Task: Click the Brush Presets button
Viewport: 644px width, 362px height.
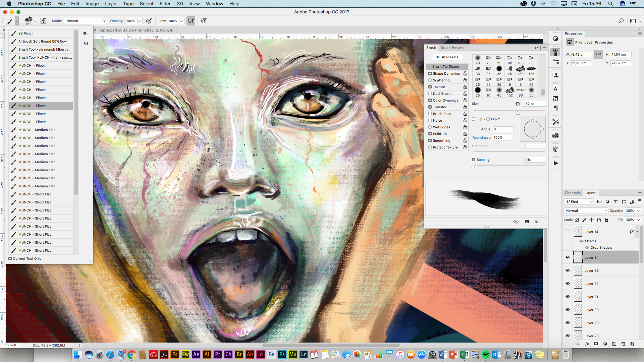Action: click(x=447, y=57)
